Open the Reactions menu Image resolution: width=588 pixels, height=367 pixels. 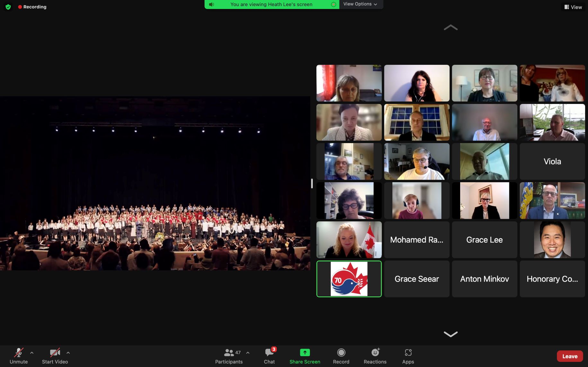375,356
